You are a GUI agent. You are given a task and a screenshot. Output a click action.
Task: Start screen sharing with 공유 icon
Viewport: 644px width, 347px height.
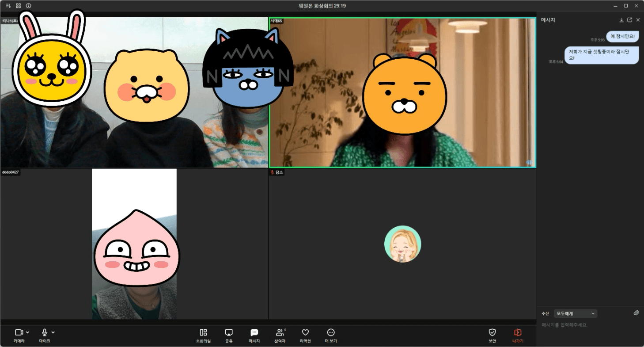click(229, 332)
